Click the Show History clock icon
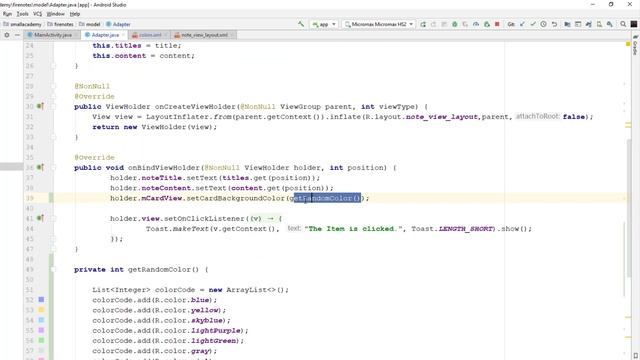 click(543, 24)
